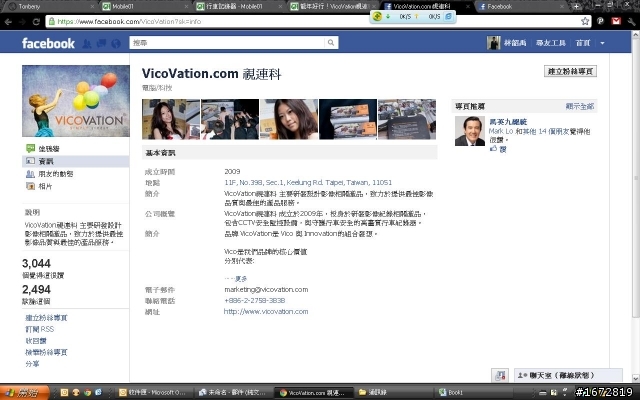640x400 pixels.
Task: Click Chrome icon in quick launch
Action: tap(87, 392)
